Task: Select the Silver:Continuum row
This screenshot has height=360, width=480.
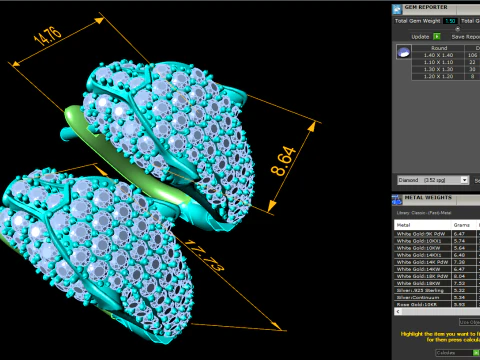Action: [x=437, y=297]
